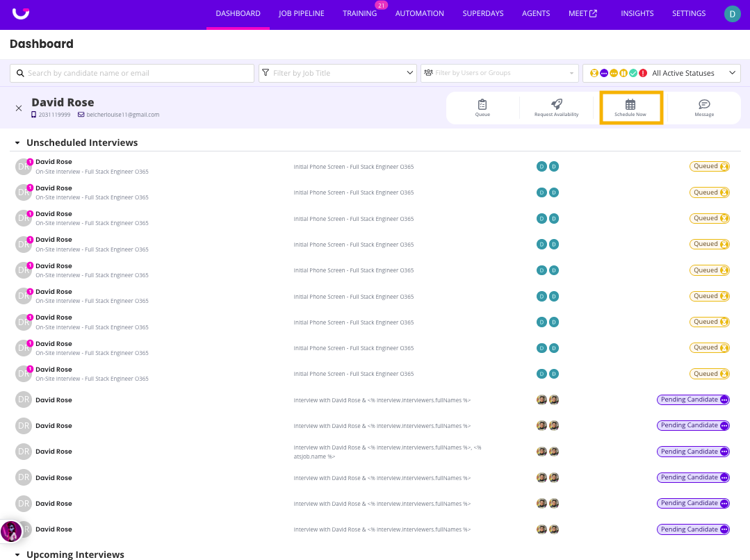Click the yellow hourglass status icon in status filter

594,73
